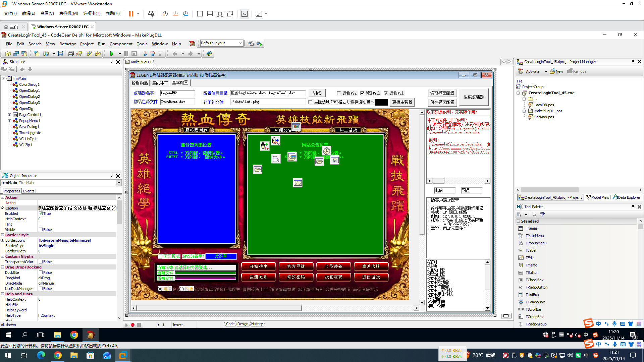The height and width of the screenshot is (362, 644).
Task: Open the frmMain object selector dropdown
Action: pos(118,183)
